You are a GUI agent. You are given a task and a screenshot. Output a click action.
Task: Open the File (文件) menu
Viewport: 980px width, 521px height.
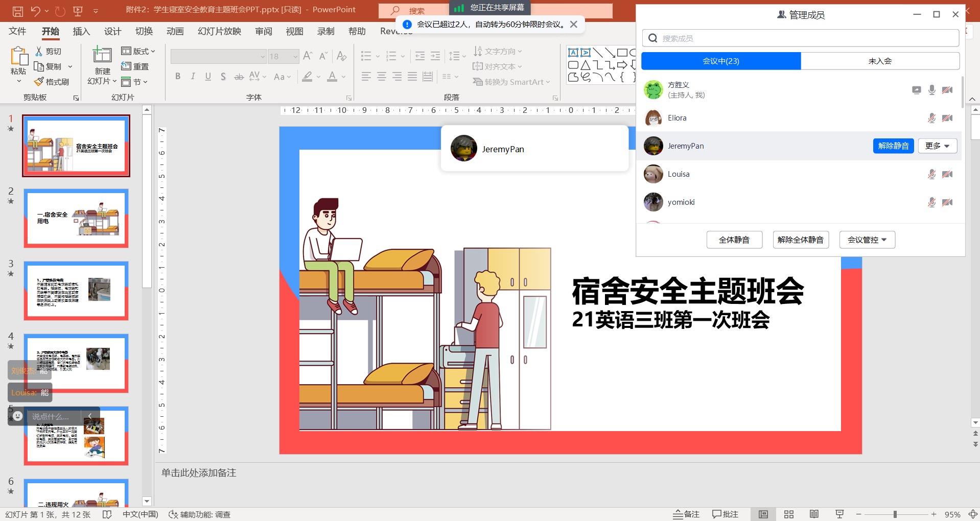pos(17,31)
